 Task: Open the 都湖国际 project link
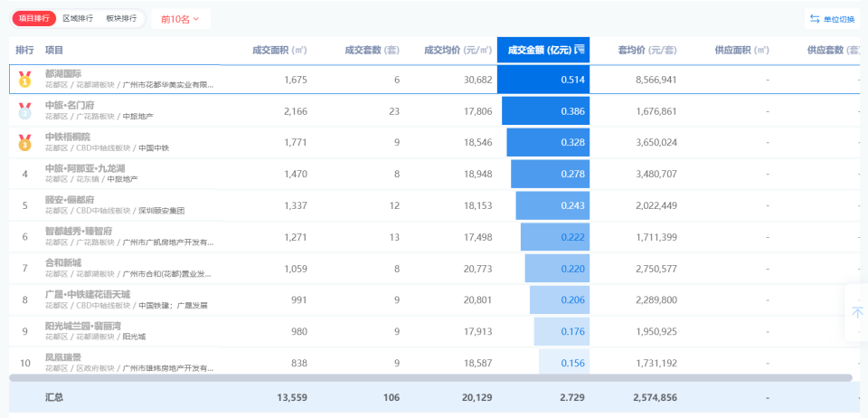pos(63,73)
